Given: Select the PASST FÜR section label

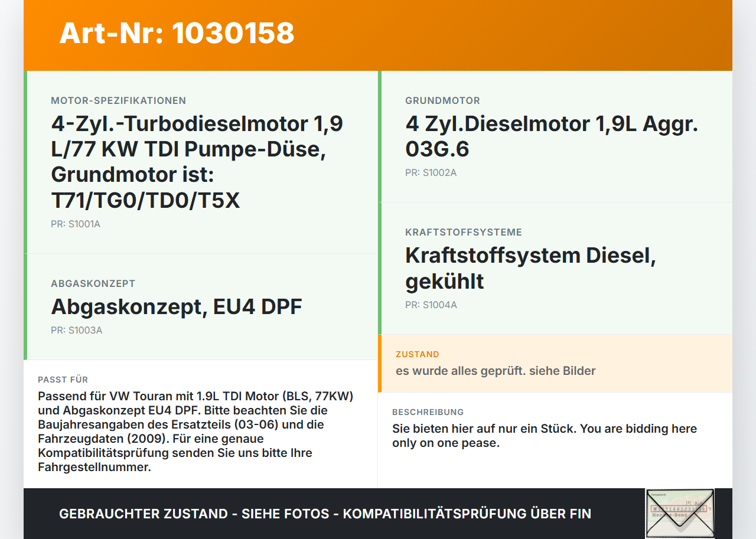Looking at the screenshot, I should tap(63, 380).
